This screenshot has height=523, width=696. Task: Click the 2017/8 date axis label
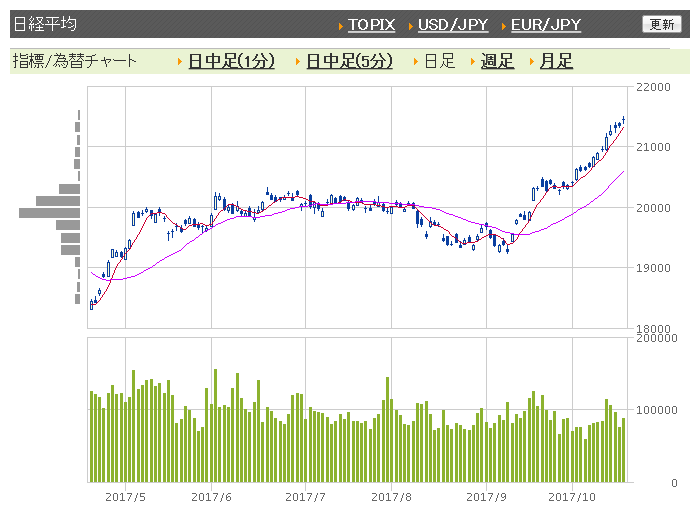(392, 497)
